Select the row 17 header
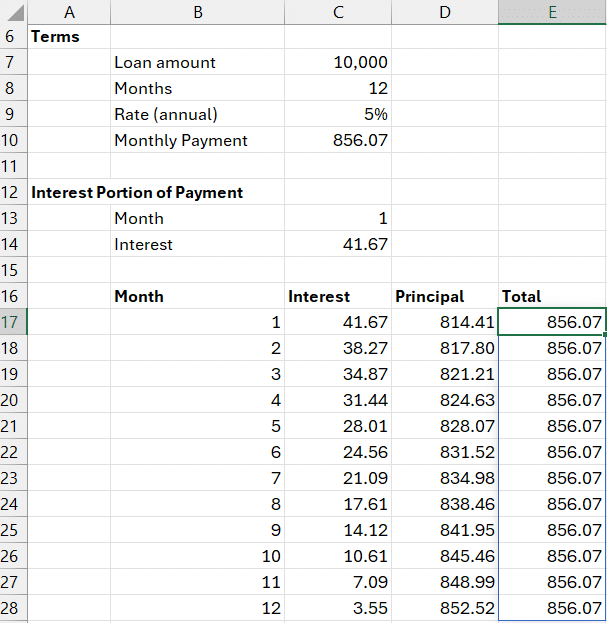This screenshot has width=607, height=623. (13, 322)
